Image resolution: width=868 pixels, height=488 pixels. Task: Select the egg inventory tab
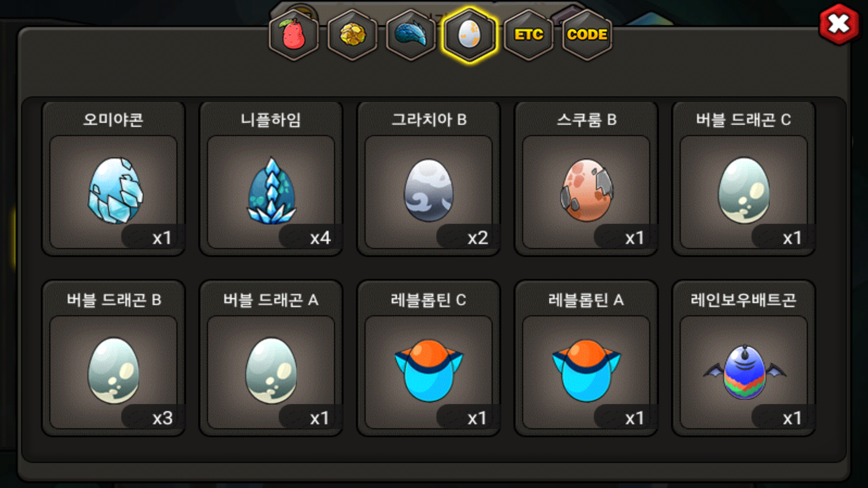[x=470, y=35]
